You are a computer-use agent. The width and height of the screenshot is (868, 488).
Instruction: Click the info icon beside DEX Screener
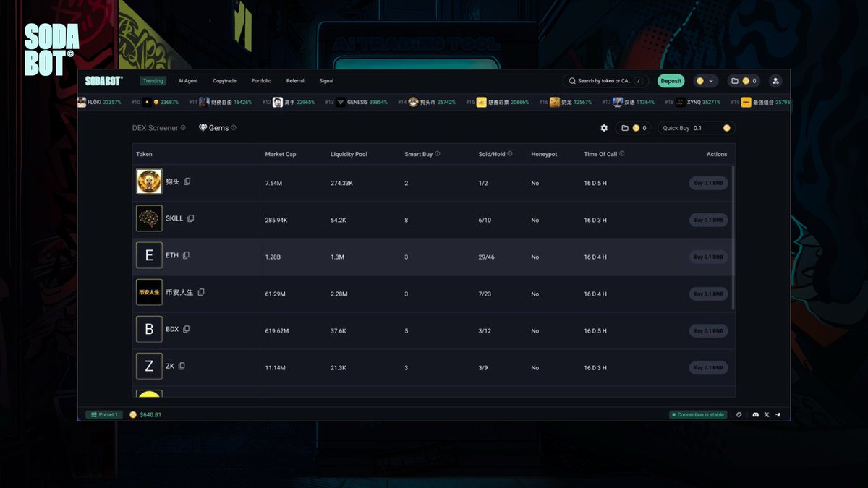coord(183,128)
